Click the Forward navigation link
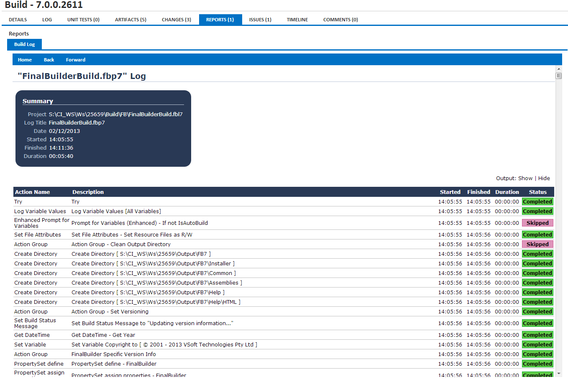568x392 pixels. pyautogui.click(x=75, y=59)
